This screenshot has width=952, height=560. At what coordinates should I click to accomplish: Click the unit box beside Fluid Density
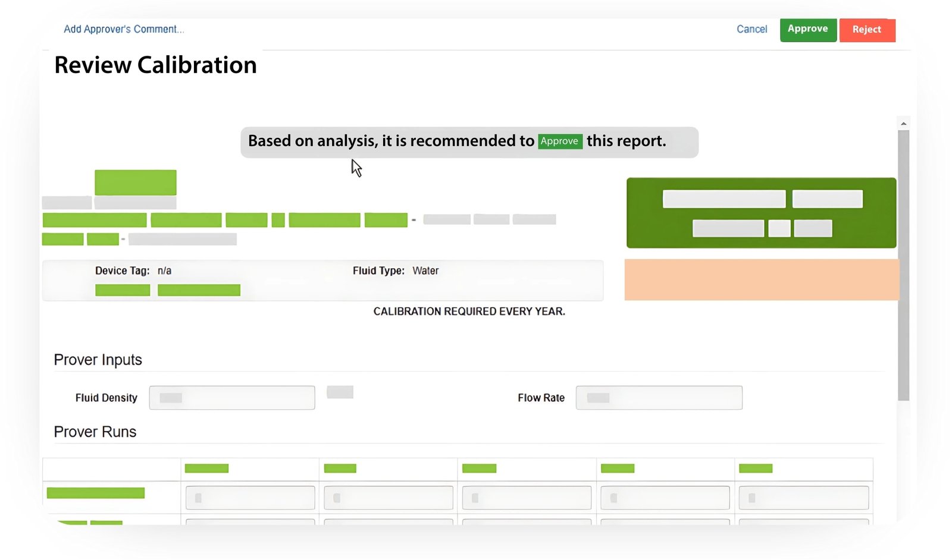pyautogui.click(x=340, y=392)
